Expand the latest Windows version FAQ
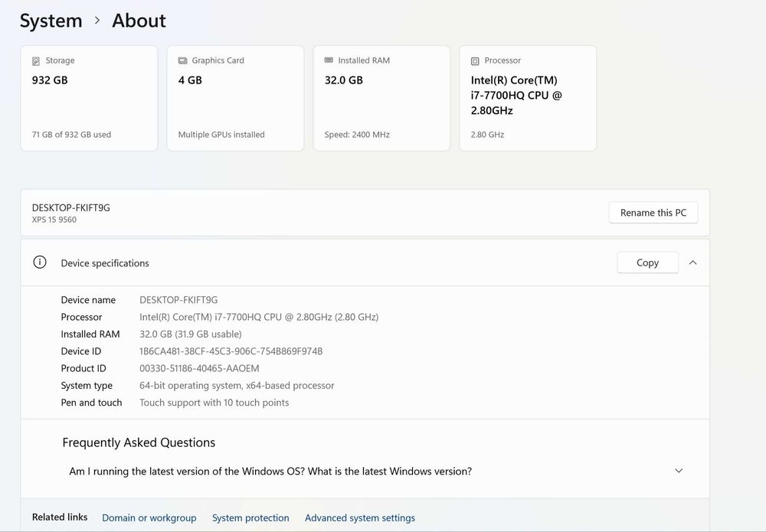766x532 pixels. point(678,471)
